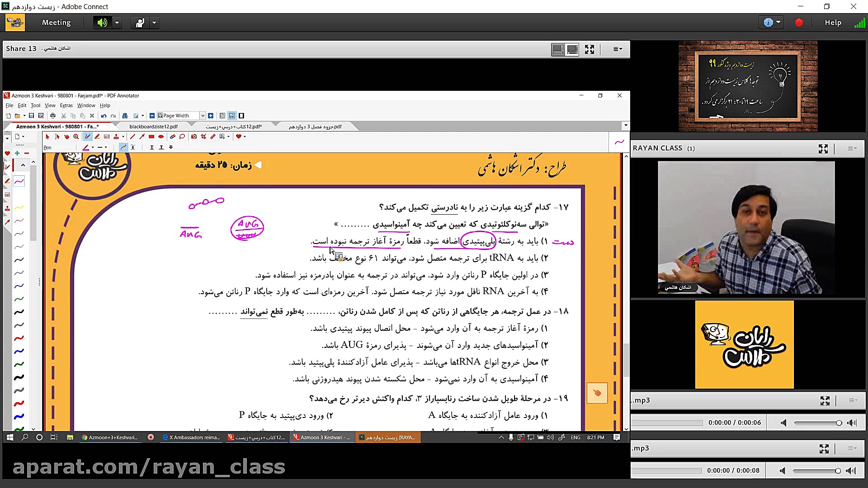Screen dimensions: 868x488
Task: Toggle full screen view in PDF Annotator
Action: click(241, 116)
